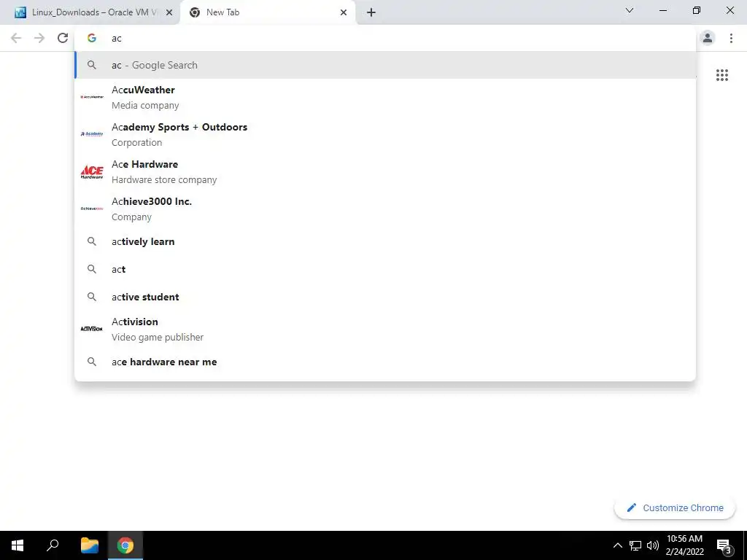Open the Google apps grid
This screenshot has height=560, width=747.
pos(722,75)
